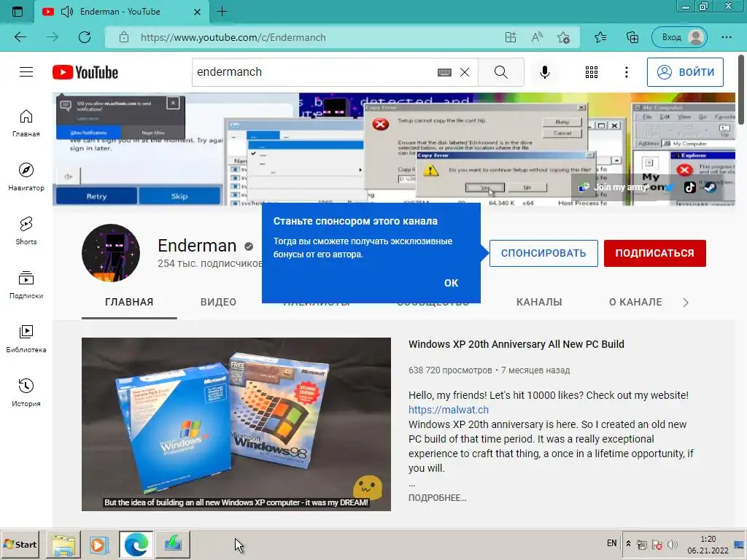Open Навигатор in the sidebar
This screenshot has width=747, height=560.
tap(26, 176)
